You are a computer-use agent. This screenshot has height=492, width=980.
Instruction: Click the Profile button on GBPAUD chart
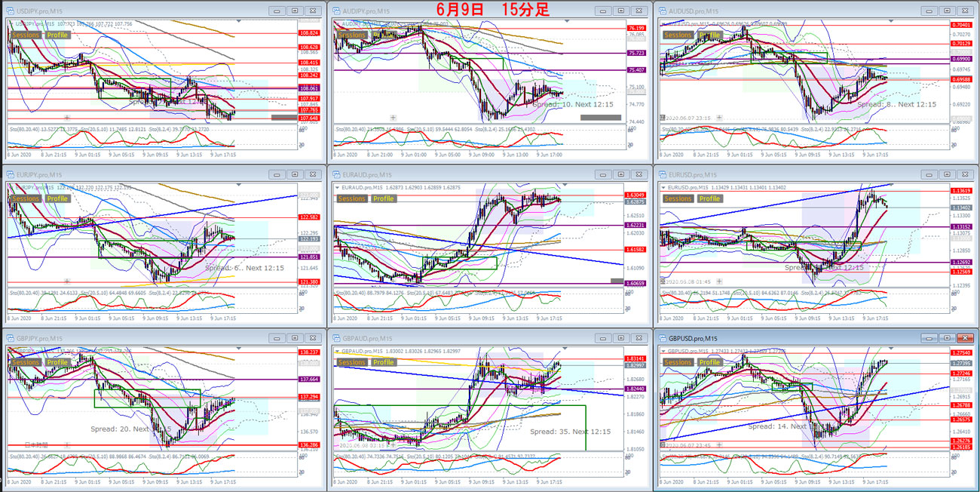coord(384,362)
